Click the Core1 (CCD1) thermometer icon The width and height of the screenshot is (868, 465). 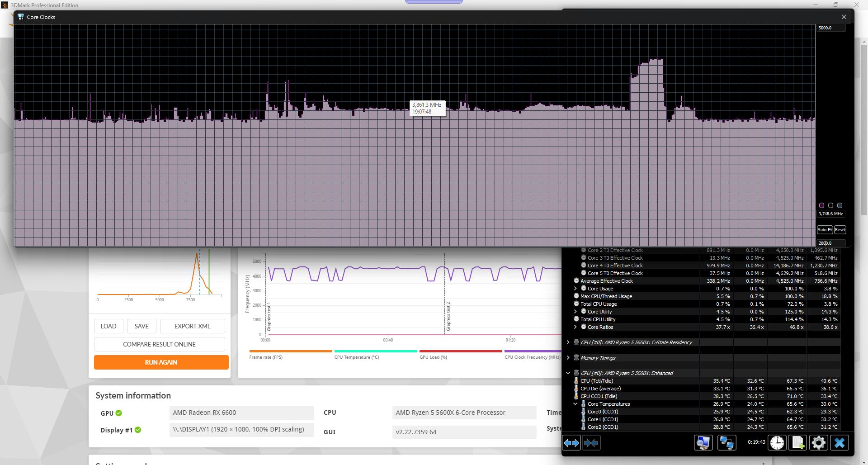pyautogui.click(x=584, y=419)
